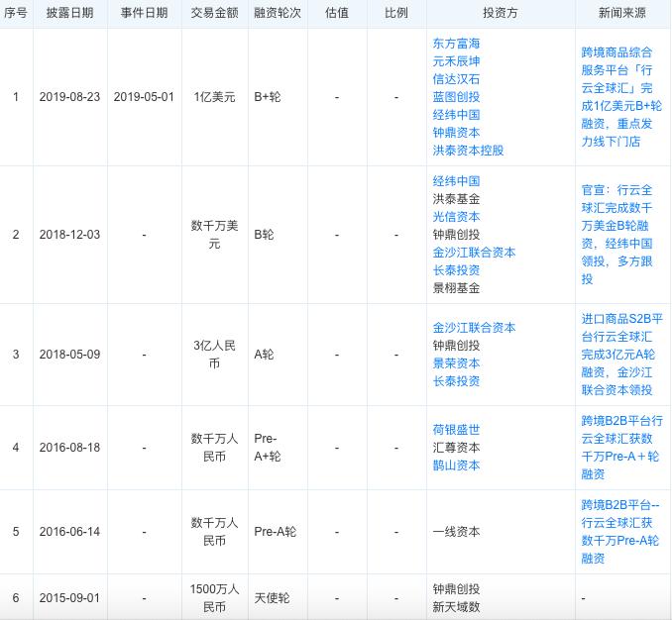Open news about 3亿元A轮融资

(621, 355)
